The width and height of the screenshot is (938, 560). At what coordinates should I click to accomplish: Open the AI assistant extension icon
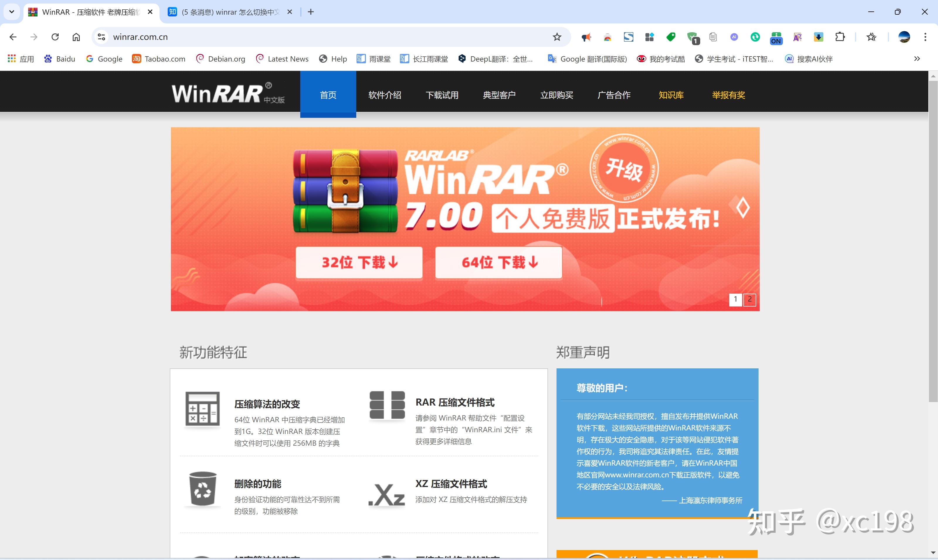(x=734, y=37)
